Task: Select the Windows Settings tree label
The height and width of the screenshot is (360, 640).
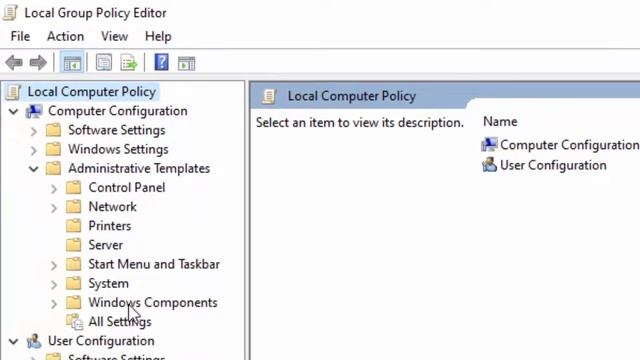Action: [x=118, y=149]
